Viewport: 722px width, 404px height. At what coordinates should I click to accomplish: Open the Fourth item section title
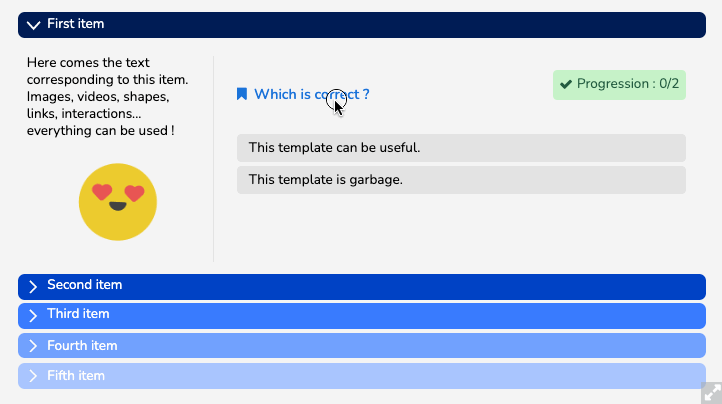click(82, 346)
